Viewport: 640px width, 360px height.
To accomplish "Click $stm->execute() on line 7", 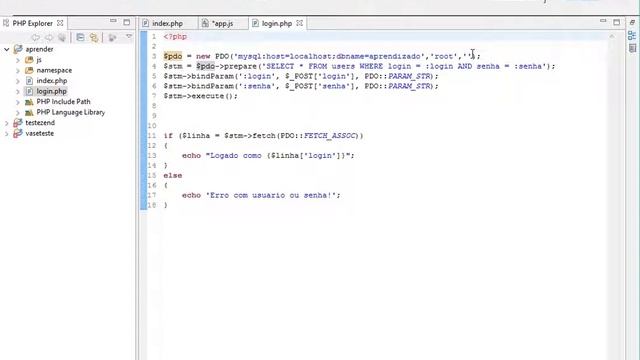I will pyautogui.click(x=200, y=96).
